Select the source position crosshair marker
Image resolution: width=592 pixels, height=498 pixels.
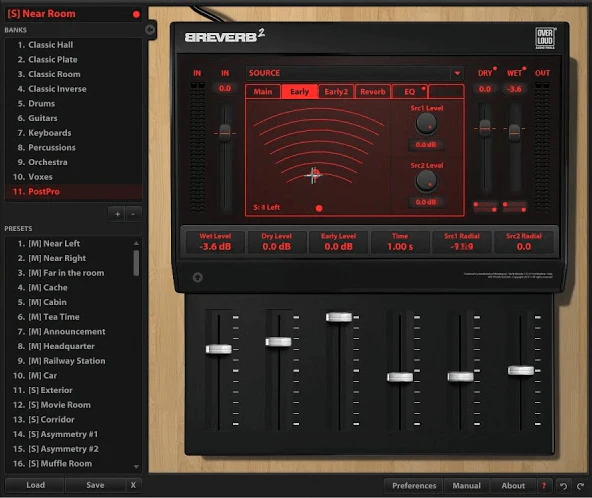tap(313, 175)
